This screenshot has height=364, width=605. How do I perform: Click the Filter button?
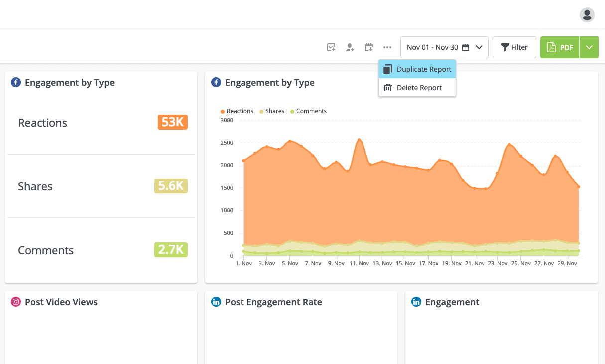tap(514, 47)
